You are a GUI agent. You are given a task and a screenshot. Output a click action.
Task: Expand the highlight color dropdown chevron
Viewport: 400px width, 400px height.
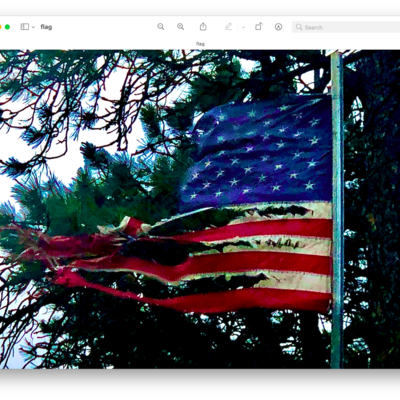pyautogui.click(x=244, y=27)
